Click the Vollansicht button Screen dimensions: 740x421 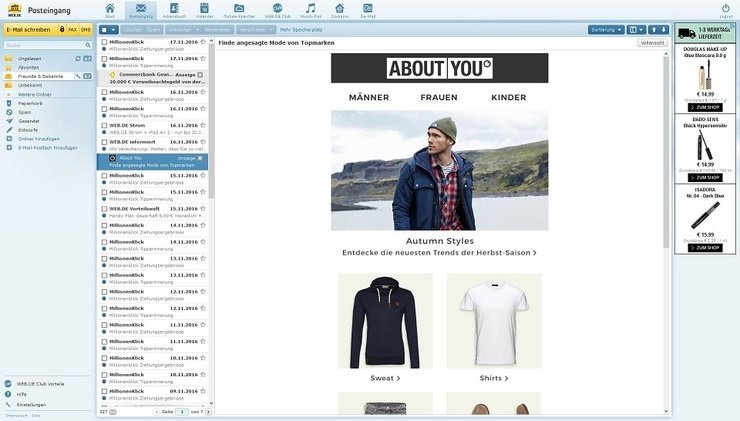click(x=653, y=42)
